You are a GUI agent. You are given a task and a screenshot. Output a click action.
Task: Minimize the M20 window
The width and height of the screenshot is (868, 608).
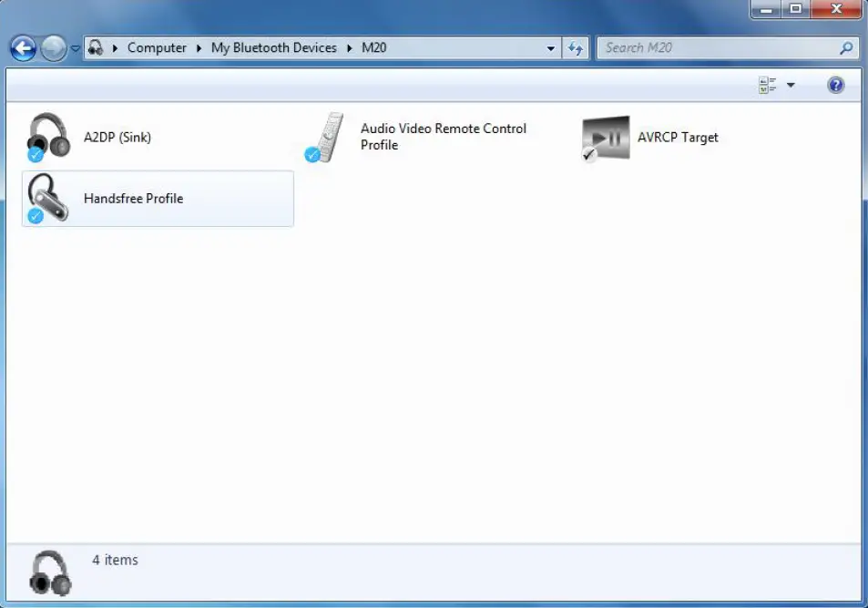[766, 9]
